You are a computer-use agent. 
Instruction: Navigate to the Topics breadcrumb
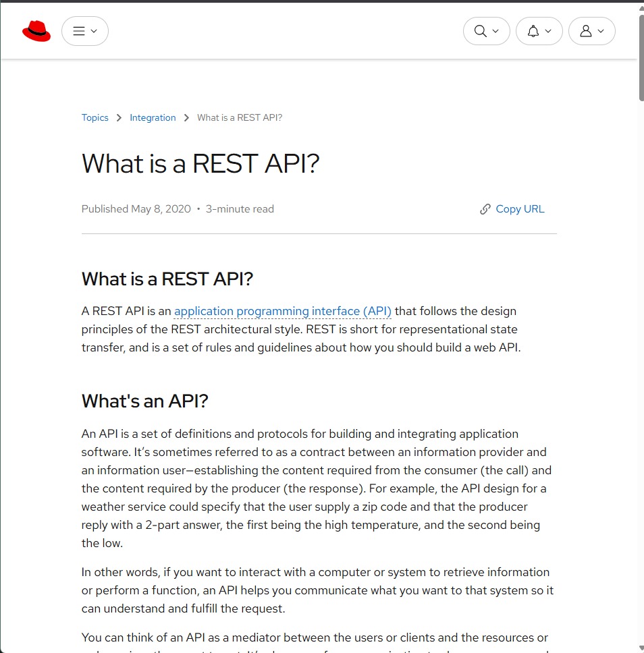coord(95,117)
